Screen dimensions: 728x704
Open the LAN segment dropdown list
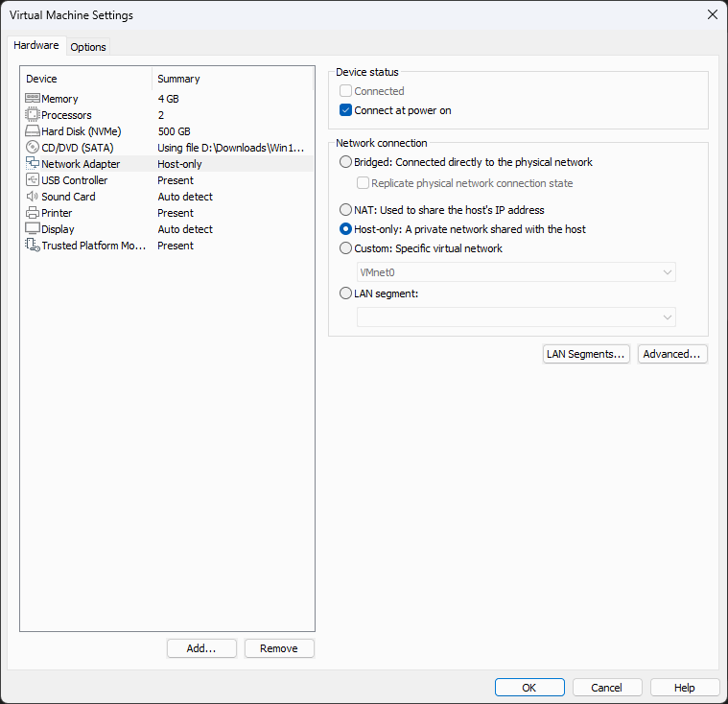516,317
